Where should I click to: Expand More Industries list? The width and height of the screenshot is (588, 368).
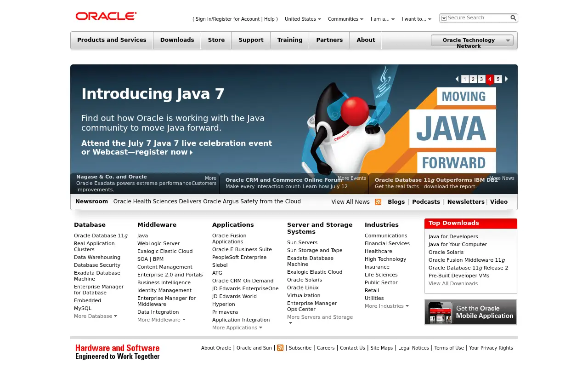click(387, 306)
